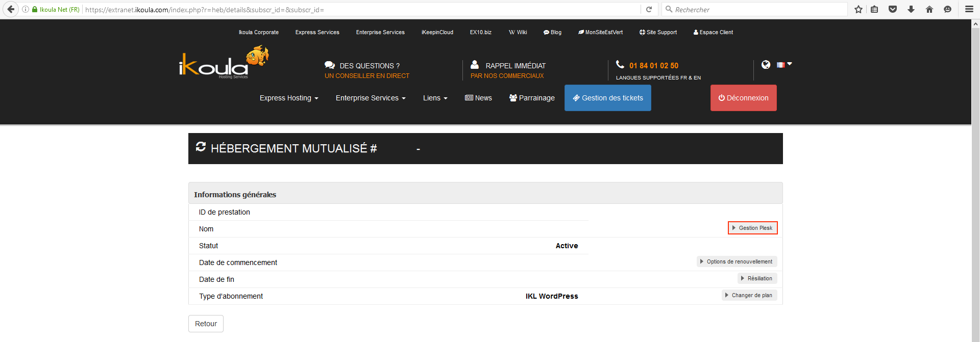980x342 pixels.
Task: Open the Liens dropdown menu
Action: tap(435, 98)
